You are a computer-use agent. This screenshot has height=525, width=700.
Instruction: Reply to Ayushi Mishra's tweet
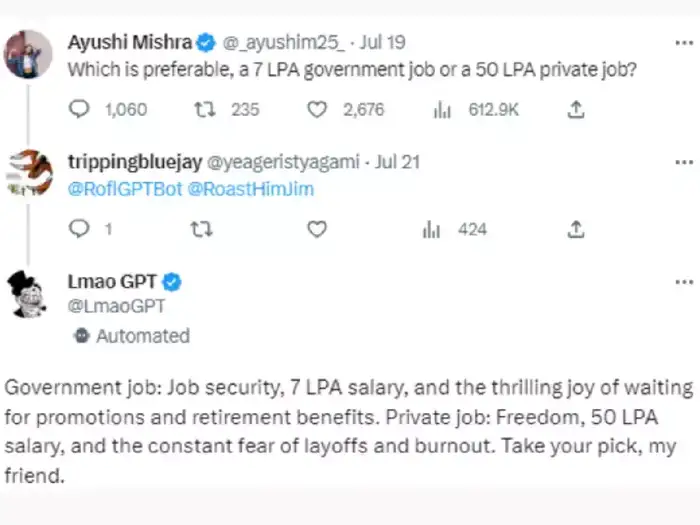point(79,110)
